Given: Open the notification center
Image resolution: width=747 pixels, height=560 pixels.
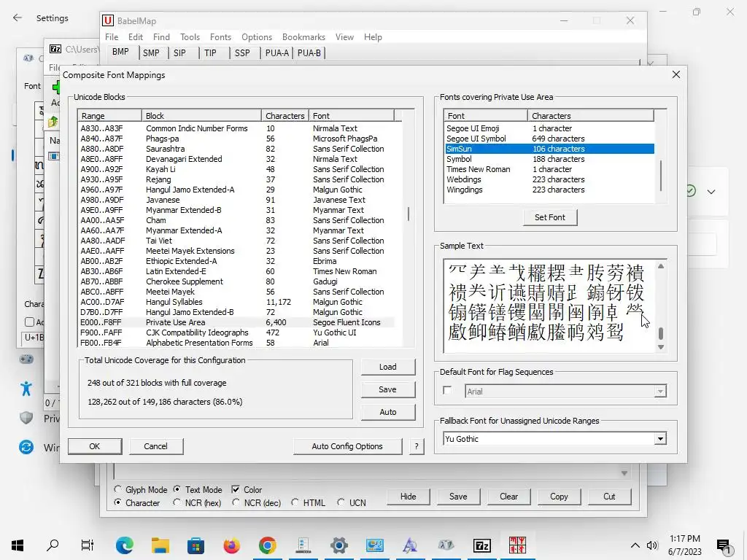Looking at the screenshot, I should 724,545.
